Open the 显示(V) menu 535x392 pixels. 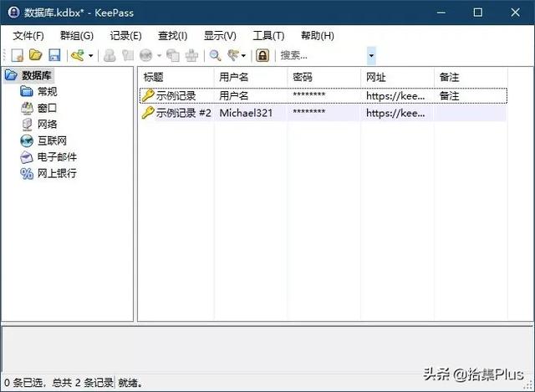pyautogui.click(x=220, y=35)
